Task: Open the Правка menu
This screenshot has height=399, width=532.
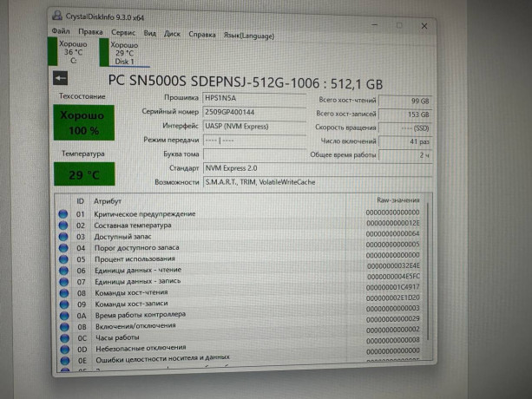Action: (90, 32)
